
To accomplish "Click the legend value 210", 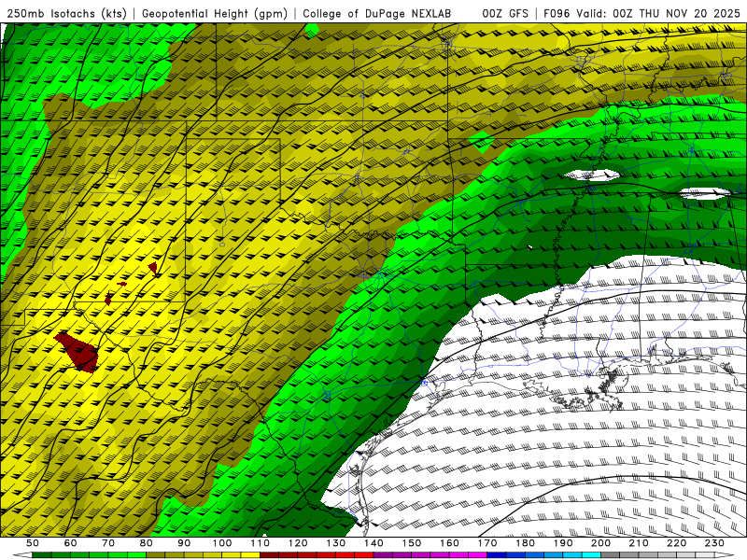I will (639, 543).
